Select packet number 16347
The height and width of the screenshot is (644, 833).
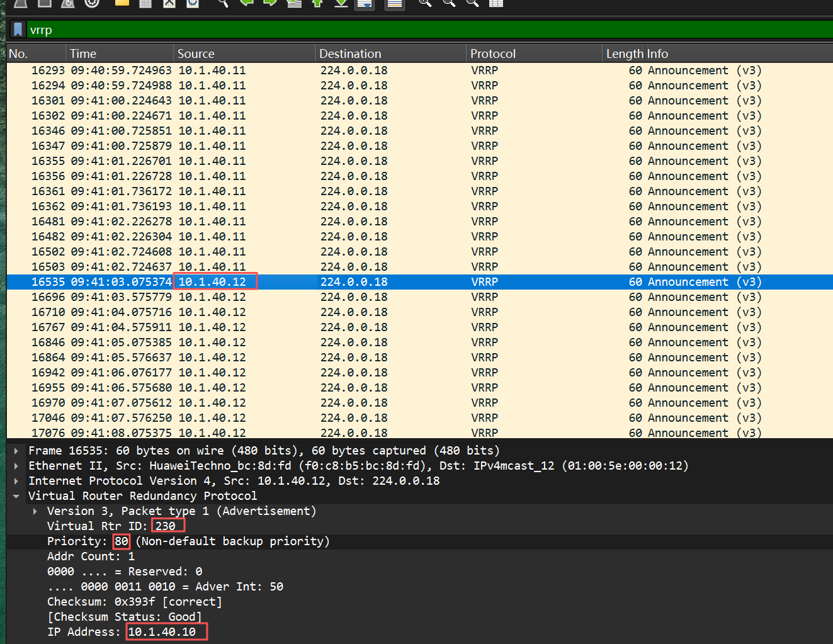click(x=419, y=146)
